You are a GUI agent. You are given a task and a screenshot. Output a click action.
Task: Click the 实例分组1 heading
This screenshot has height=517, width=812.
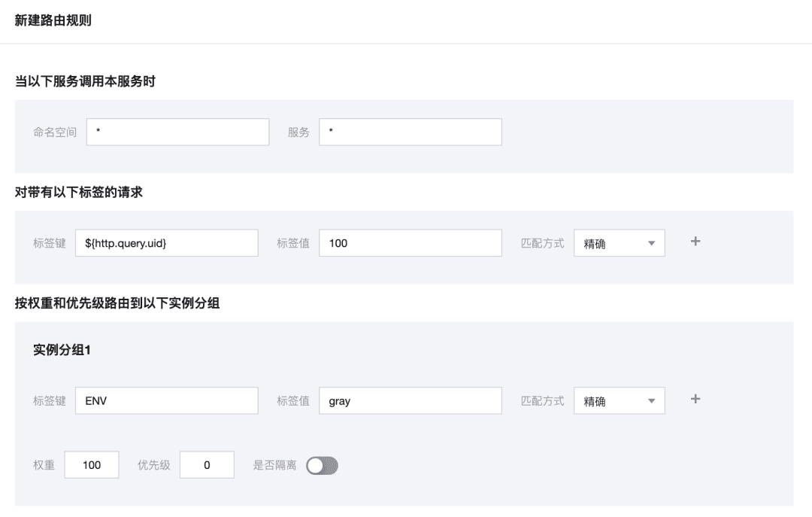click(62, 350)
